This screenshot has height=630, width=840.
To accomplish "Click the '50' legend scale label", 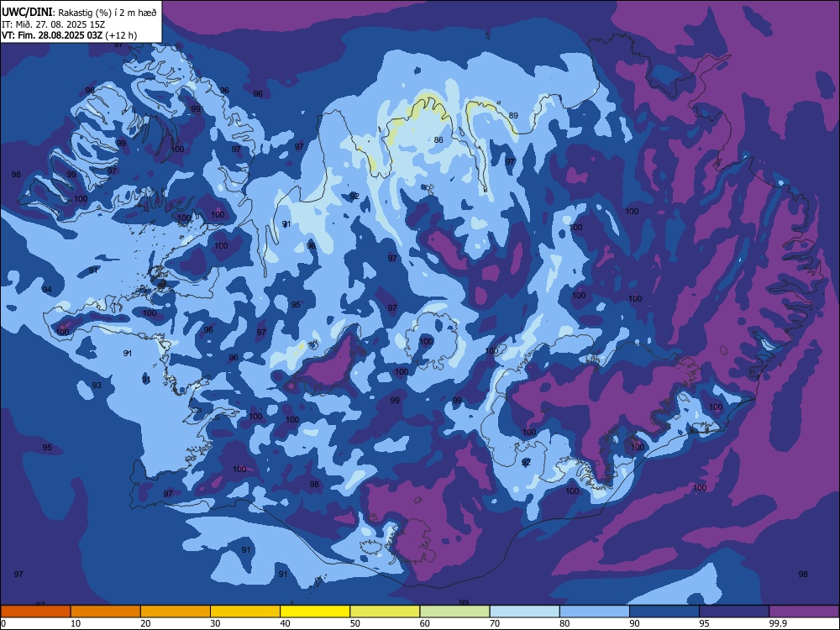I will tap(354, 623).
